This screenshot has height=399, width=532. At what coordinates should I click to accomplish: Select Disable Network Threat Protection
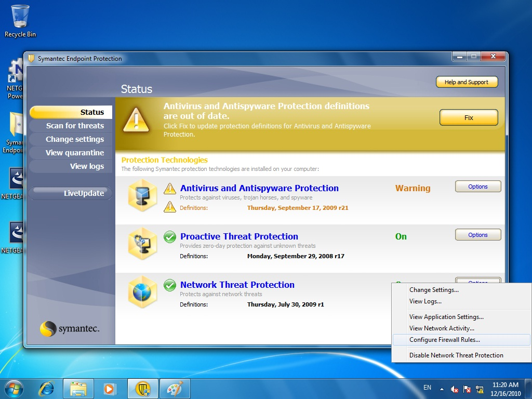click(461, 355)
